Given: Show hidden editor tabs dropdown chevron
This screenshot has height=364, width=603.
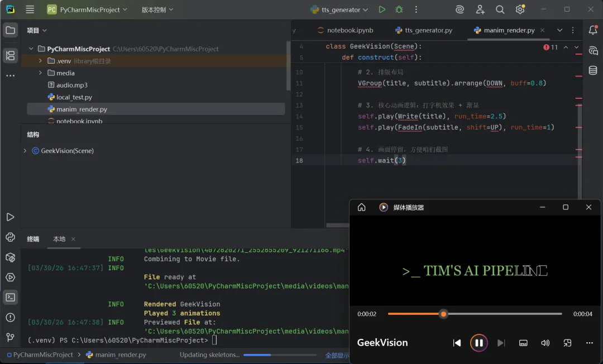Looking at the screenshot, I should point(559,30).
